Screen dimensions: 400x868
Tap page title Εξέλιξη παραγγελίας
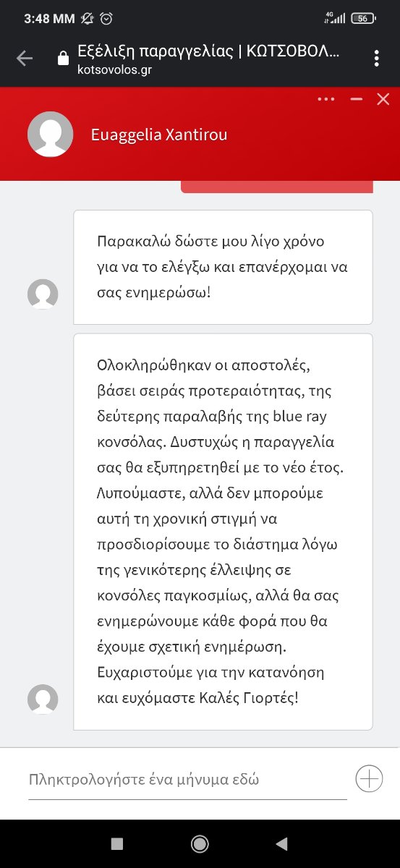pos(208,53)
